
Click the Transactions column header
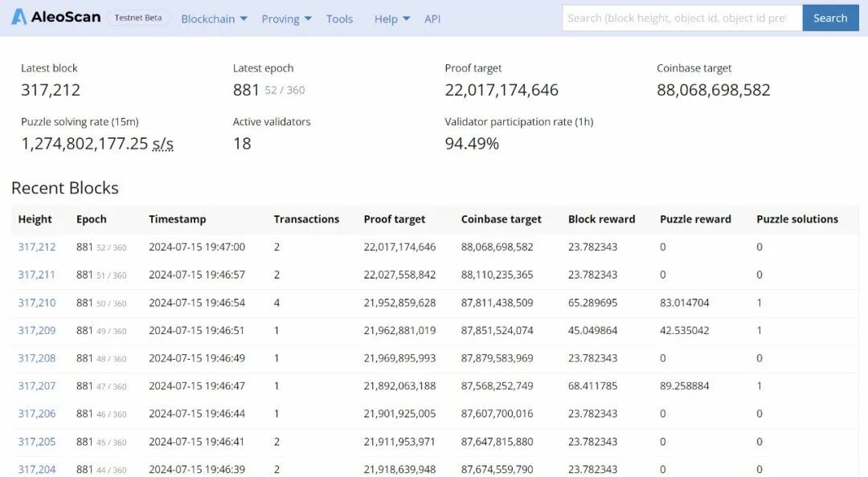306,219
